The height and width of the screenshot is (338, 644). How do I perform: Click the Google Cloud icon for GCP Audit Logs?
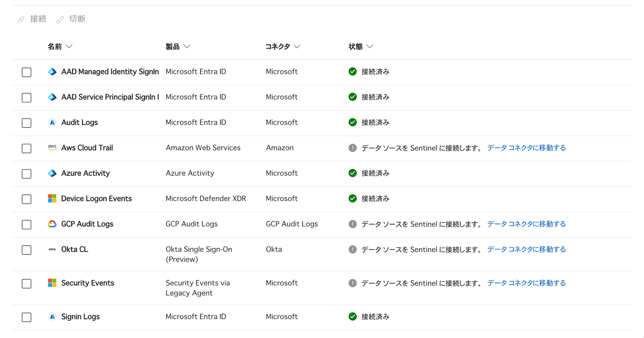point(52,224)
